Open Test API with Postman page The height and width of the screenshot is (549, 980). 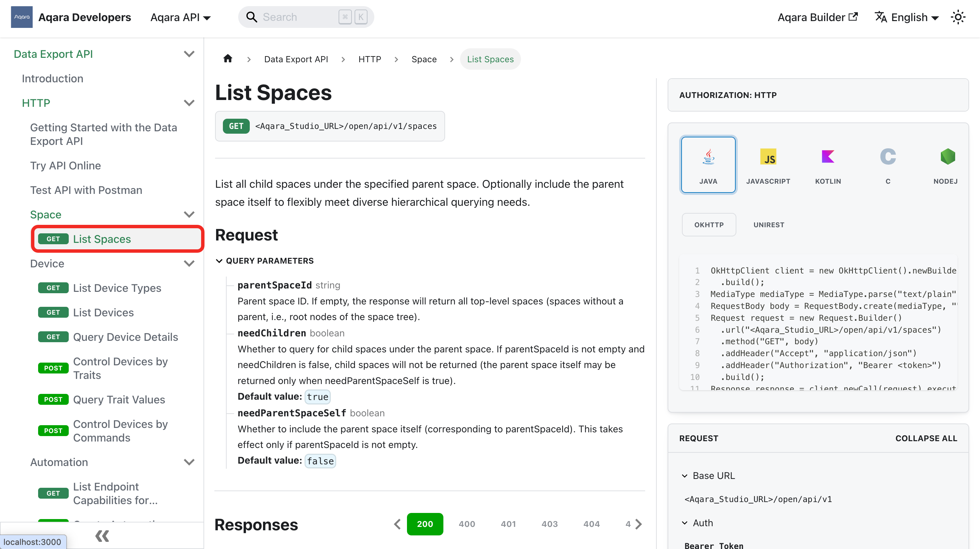coord(86,190)
